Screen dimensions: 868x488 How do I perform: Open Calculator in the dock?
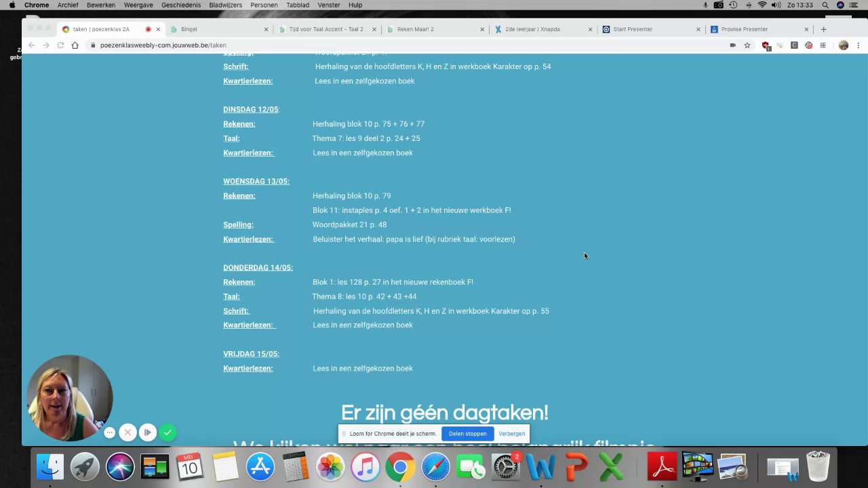point(296,467)
